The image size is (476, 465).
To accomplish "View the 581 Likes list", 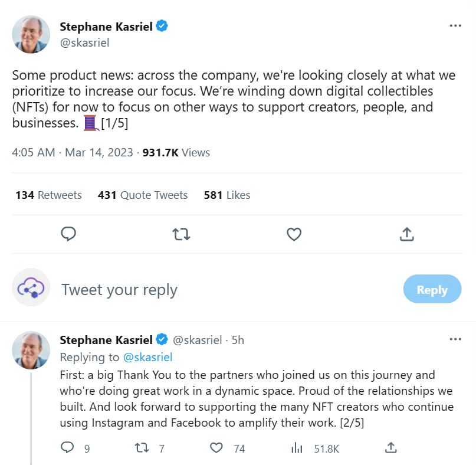I will (x=227, y=195).
